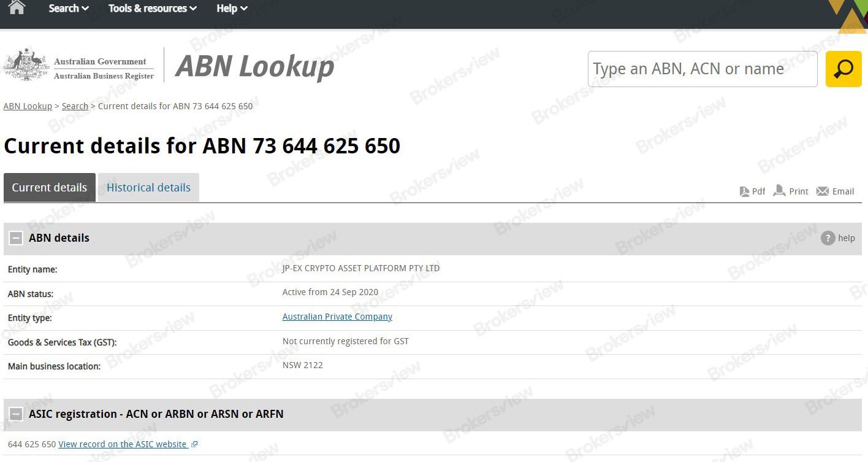Open the Tools & resources dropdown
This screenshot has height=462, width=868.
point(151,8)
